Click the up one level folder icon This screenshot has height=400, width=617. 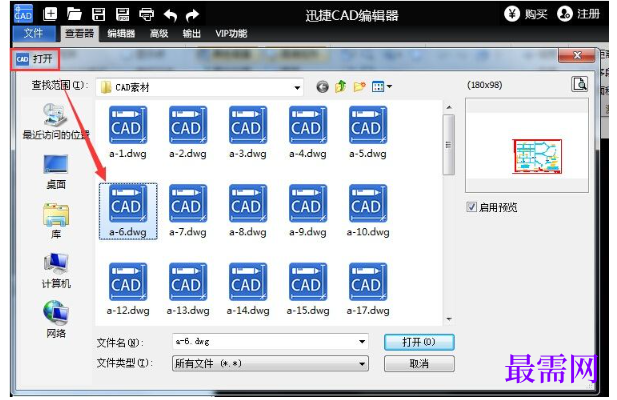click(340, 87)
